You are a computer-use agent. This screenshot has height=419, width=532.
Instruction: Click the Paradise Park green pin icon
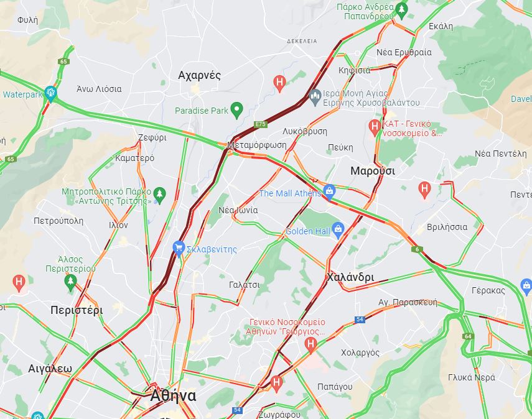(x=236, y=110)
